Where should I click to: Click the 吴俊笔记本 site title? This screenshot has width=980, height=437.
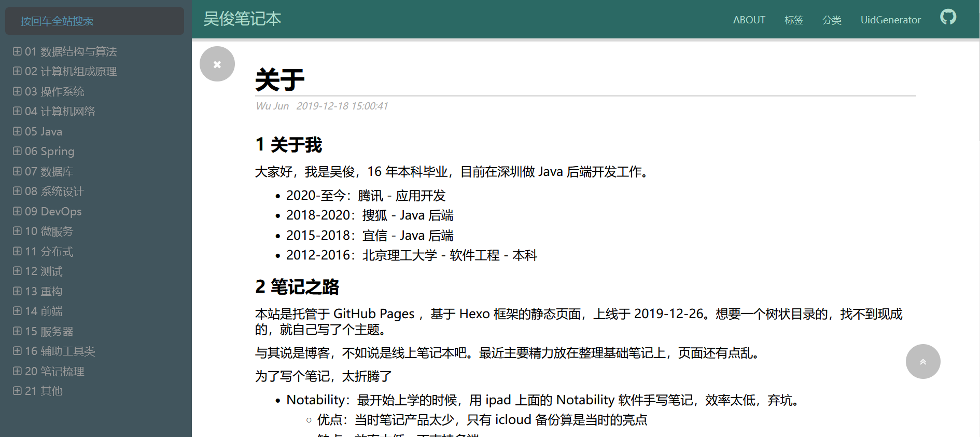pos(242,19)
